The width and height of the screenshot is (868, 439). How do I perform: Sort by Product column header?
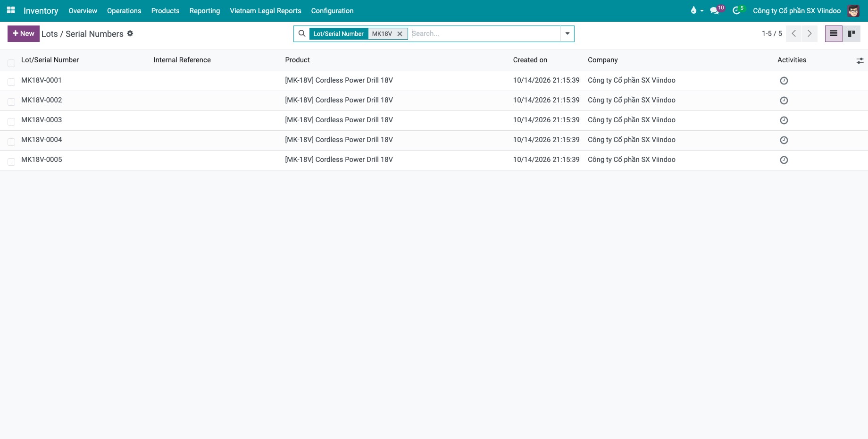pyautogui.click(x=298, y=60)
